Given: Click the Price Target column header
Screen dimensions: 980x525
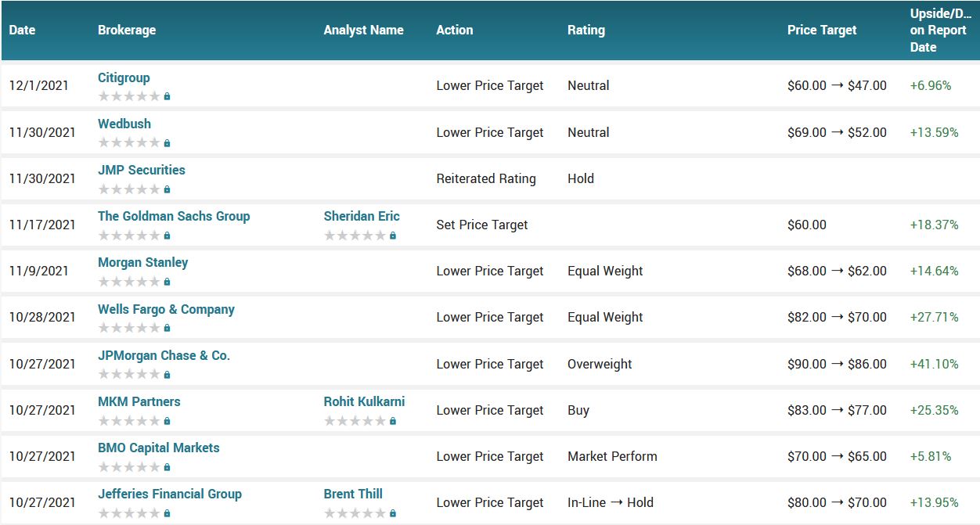Looking at the screenshot, I should (x=822, y=30).
